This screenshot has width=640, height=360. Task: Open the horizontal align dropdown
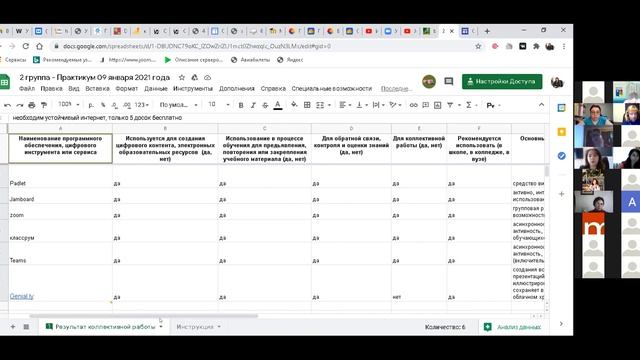coord(345,105)
